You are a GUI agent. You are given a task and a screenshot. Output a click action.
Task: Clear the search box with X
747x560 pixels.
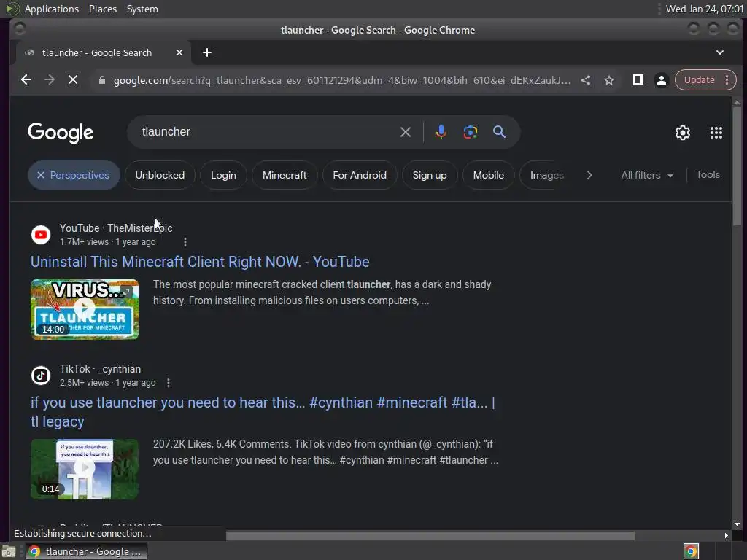coord(406,132)
